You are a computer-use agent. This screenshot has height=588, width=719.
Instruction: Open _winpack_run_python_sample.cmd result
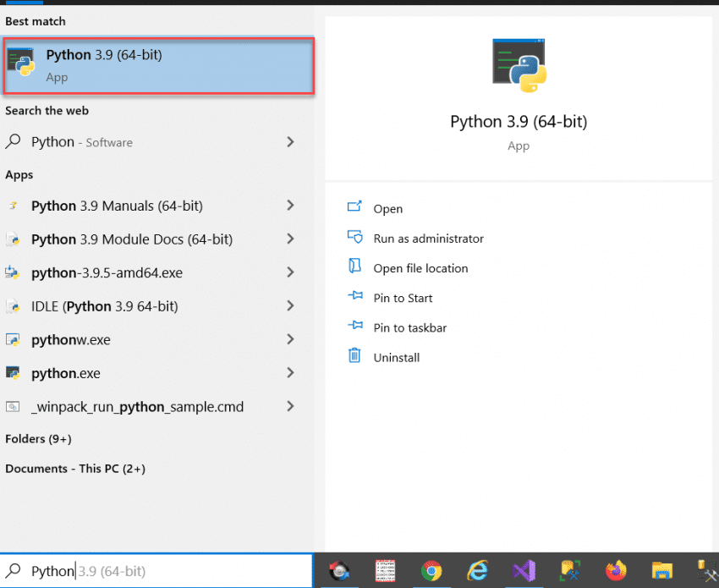coord(137,407)
